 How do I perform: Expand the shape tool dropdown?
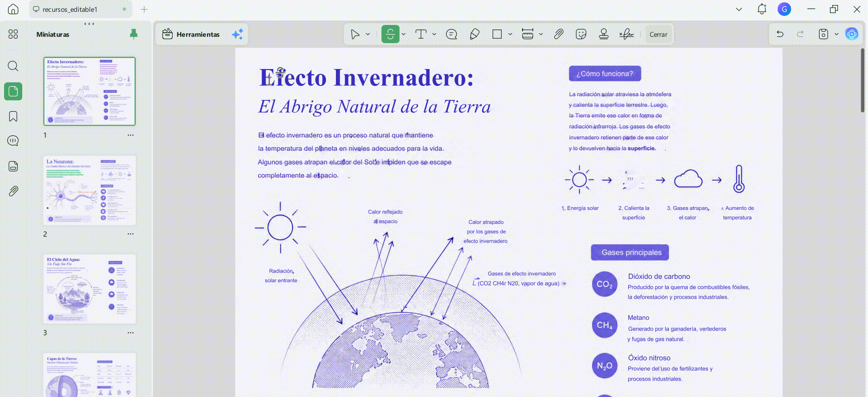point(510,34)
